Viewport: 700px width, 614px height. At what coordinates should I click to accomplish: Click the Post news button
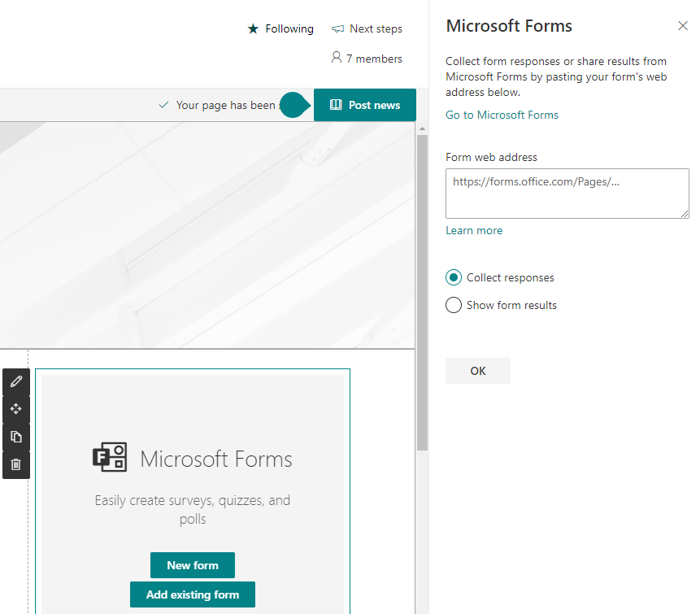[x=365, y=105]
